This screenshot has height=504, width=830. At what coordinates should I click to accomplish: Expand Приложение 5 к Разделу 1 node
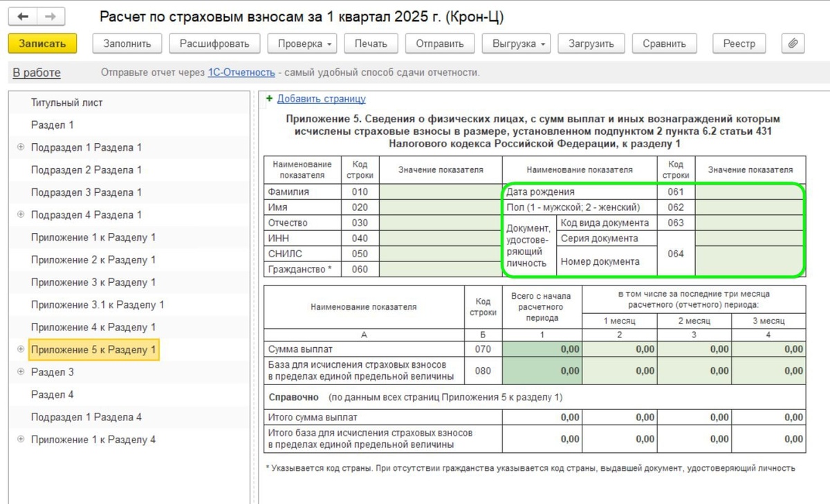[20, 350]
